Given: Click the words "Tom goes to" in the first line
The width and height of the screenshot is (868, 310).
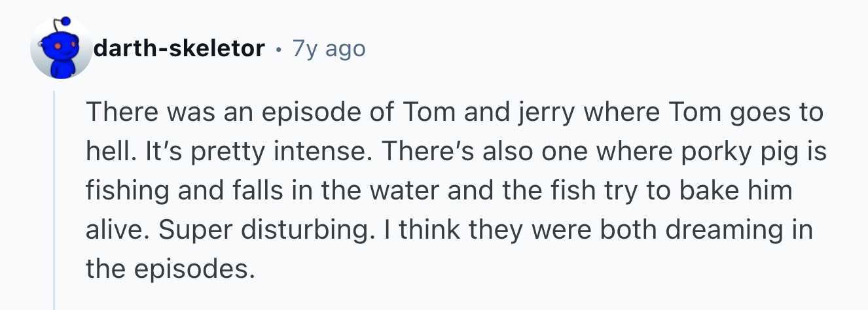Looking at the screenshot, I should point(745,112).
